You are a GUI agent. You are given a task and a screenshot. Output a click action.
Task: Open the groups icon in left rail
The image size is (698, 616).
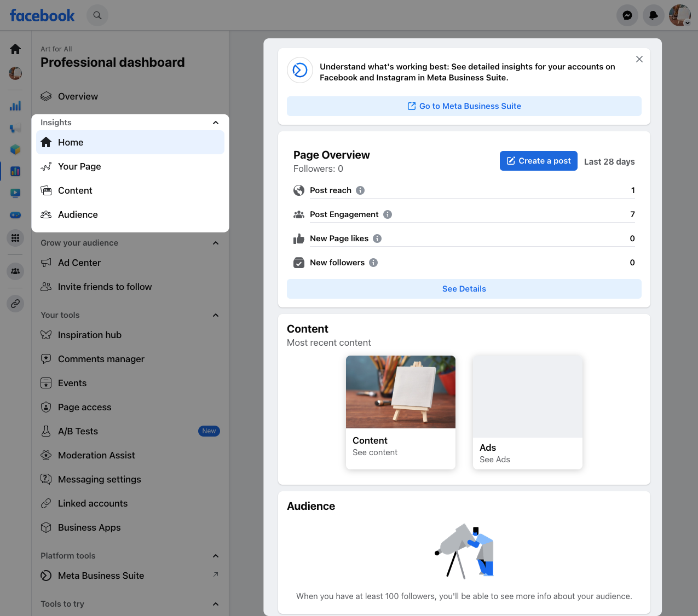click(15, 271)
